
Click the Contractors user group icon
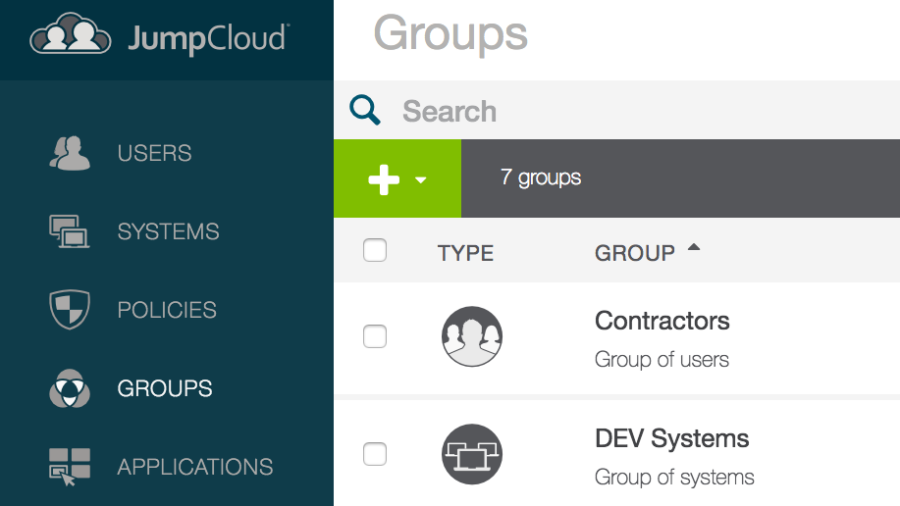[472, 337]
